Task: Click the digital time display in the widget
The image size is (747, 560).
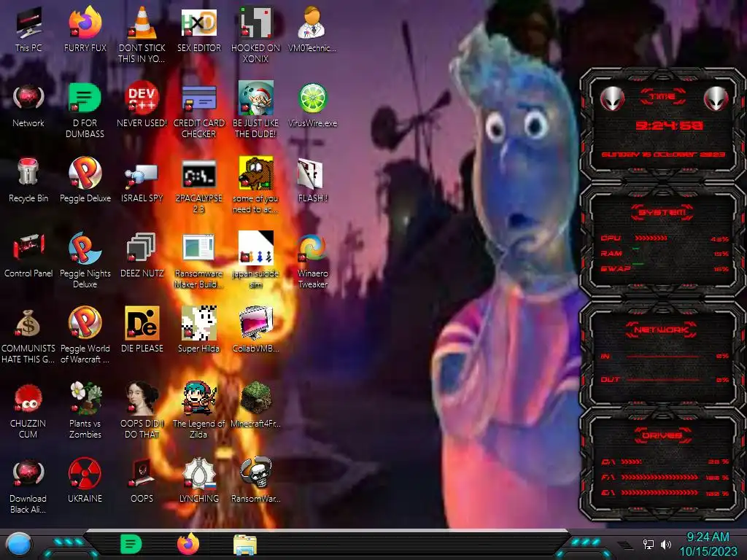Action: click(670, 125)
